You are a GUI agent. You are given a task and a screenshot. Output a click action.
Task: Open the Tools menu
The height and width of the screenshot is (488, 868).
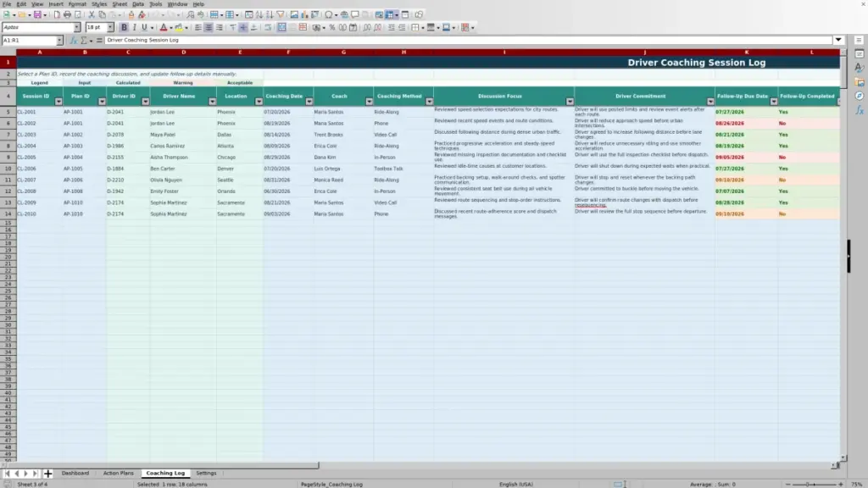(156, 4)
